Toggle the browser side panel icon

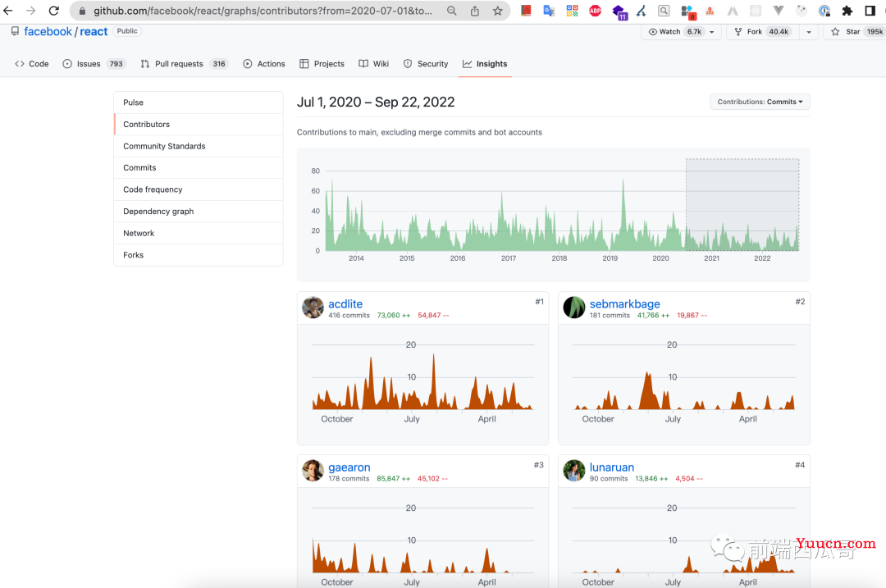(x=870, y=11)
